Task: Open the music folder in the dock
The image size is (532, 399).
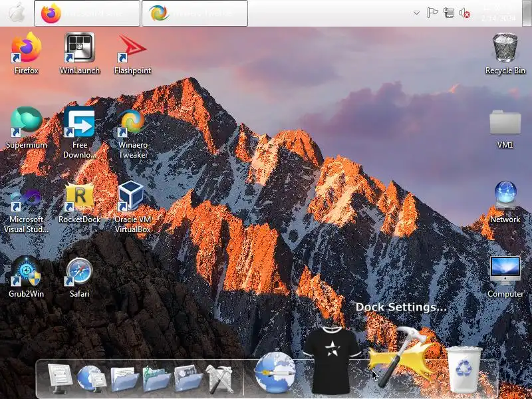Action: [156, 378]
